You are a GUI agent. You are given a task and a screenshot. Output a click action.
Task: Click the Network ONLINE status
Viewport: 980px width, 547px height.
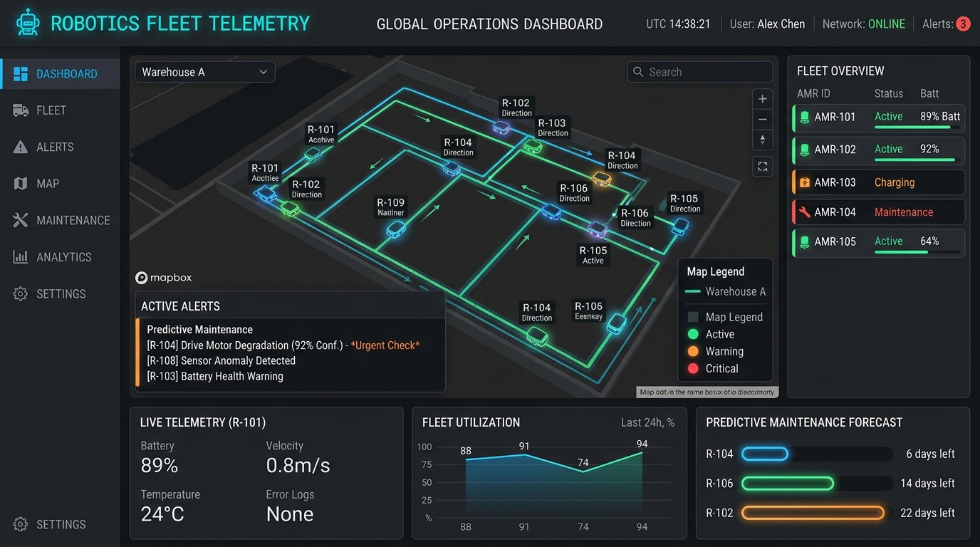pos(864,24)
